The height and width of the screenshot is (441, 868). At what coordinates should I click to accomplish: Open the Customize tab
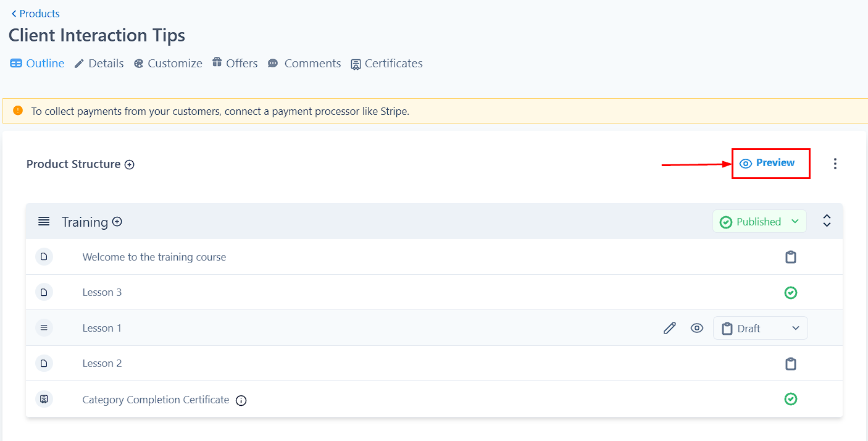168,64
